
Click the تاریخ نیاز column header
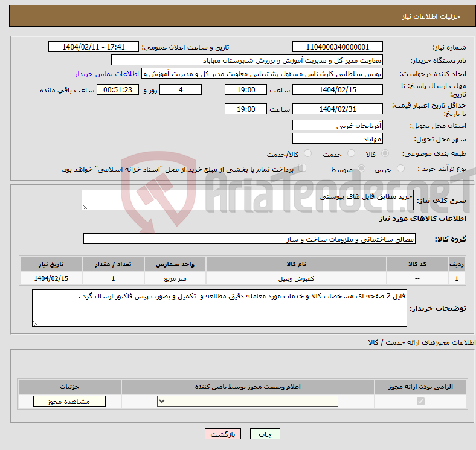pos(51,264)
